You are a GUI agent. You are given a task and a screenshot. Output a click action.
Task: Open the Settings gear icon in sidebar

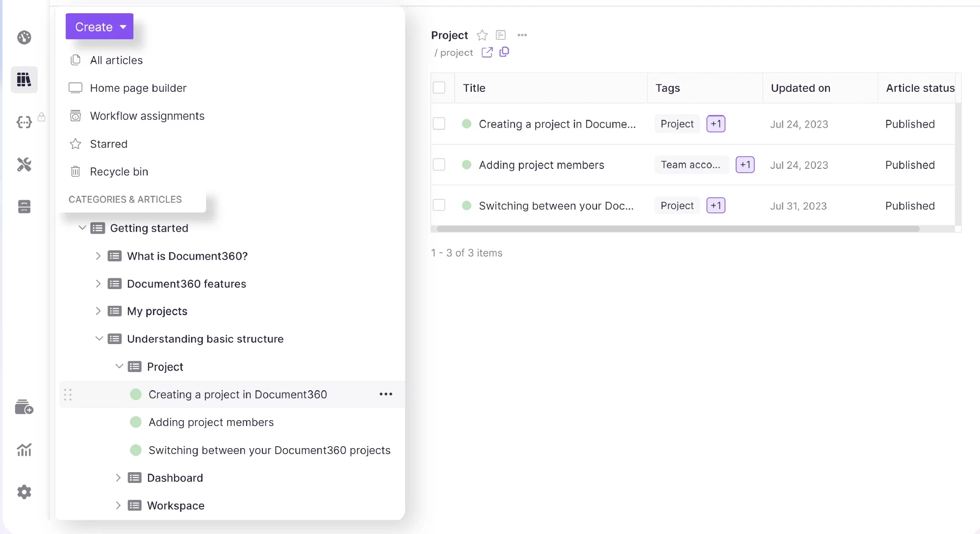pyautogui.click(x=24, y=492)
